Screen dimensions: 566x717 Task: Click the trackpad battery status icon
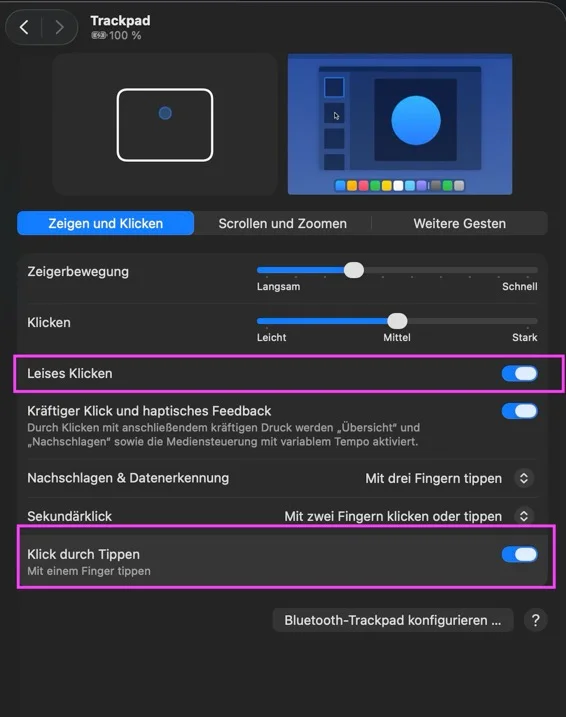[x=99, y=35]
